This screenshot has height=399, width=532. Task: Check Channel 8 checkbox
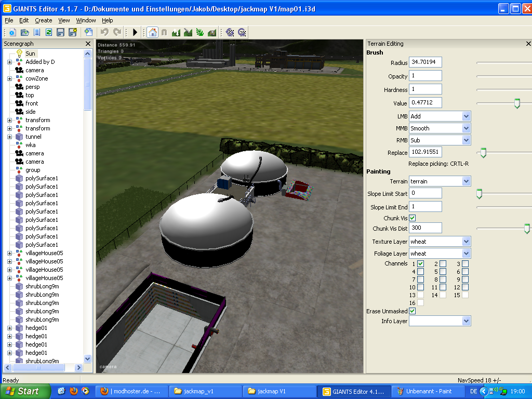(443, 279)
